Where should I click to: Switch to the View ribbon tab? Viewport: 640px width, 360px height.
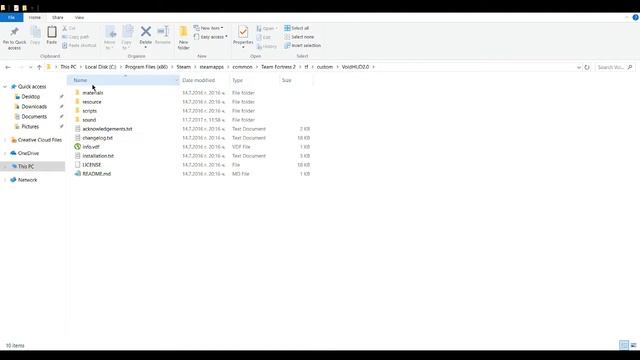click(x=79, y=18)
